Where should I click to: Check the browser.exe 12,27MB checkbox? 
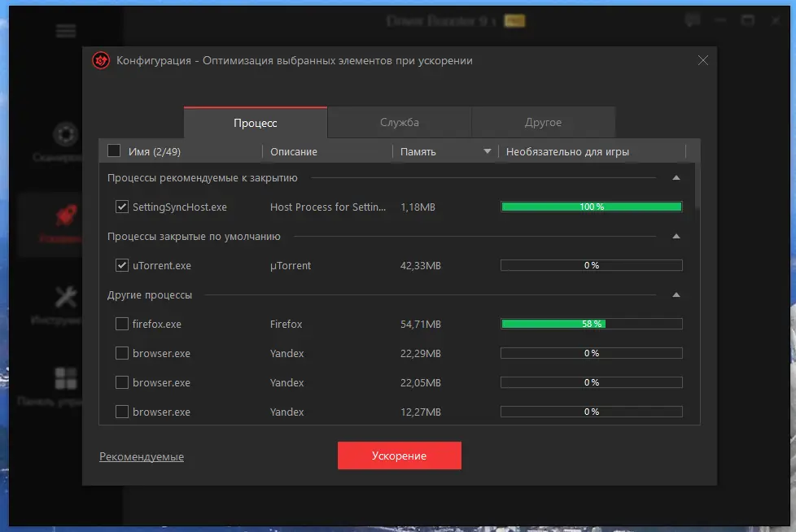122,412
